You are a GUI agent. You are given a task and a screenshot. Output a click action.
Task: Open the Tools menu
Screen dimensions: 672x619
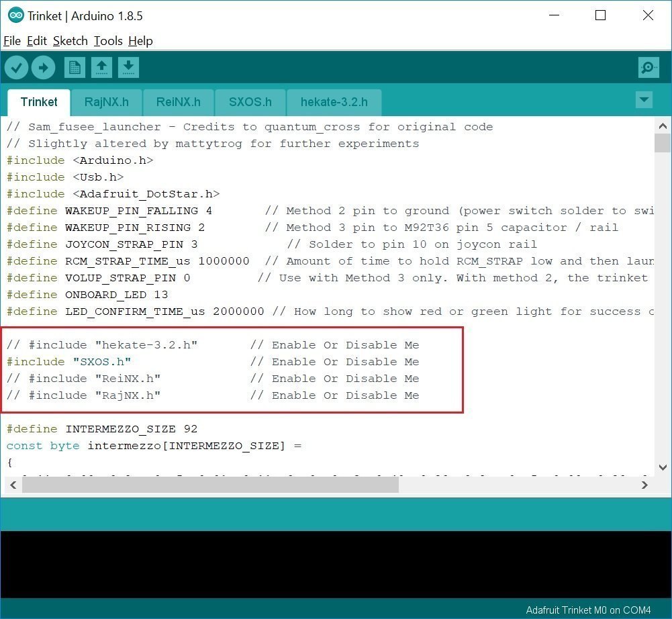click(108, 41)
